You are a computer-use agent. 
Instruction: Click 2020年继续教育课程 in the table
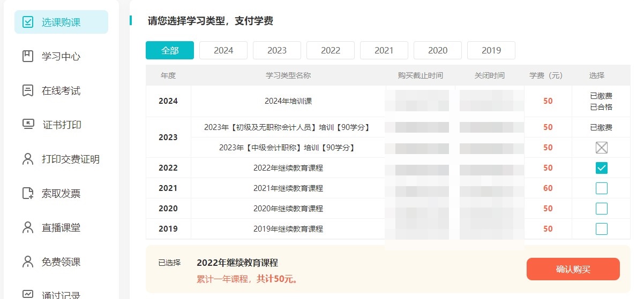(x=288, y=209)
